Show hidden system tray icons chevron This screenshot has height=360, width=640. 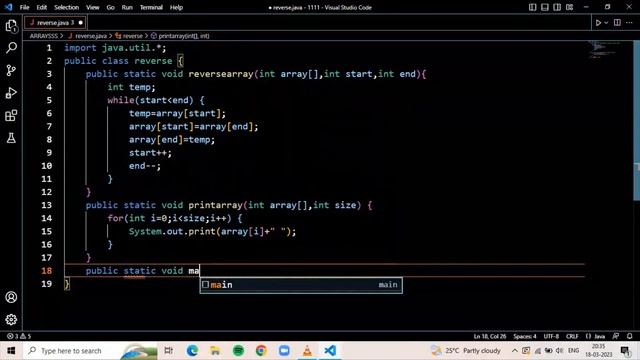pyautogui.click(x=515, y=350)
